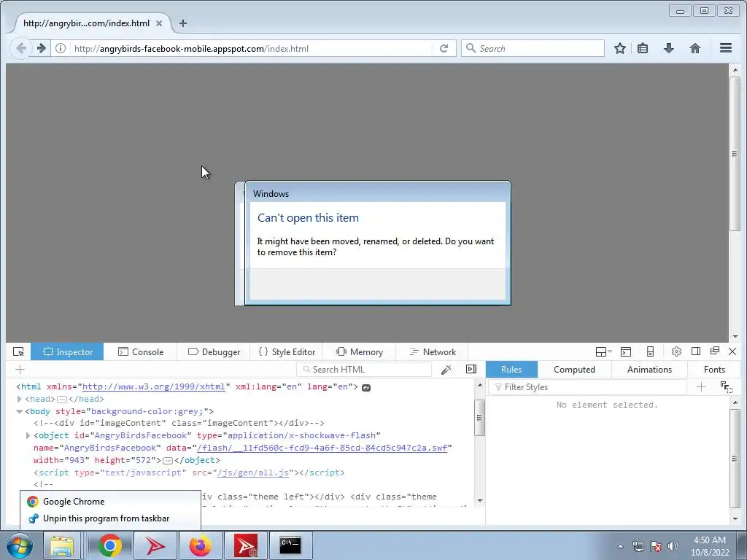Open the Action Center flag tray icon

tap(656, 546)
